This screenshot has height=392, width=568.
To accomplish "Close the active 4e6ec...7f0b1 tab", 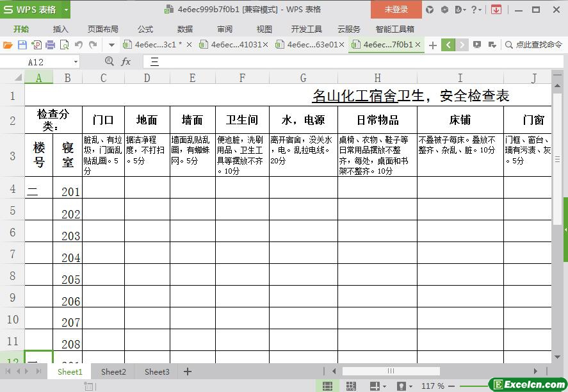I will tap(418, 45).
